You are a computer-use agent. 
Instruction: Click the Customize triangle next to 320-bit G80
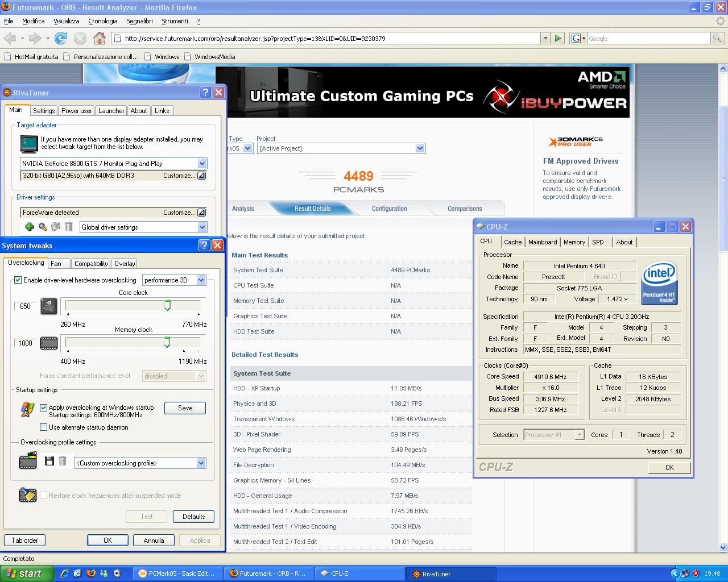[201, 176]
